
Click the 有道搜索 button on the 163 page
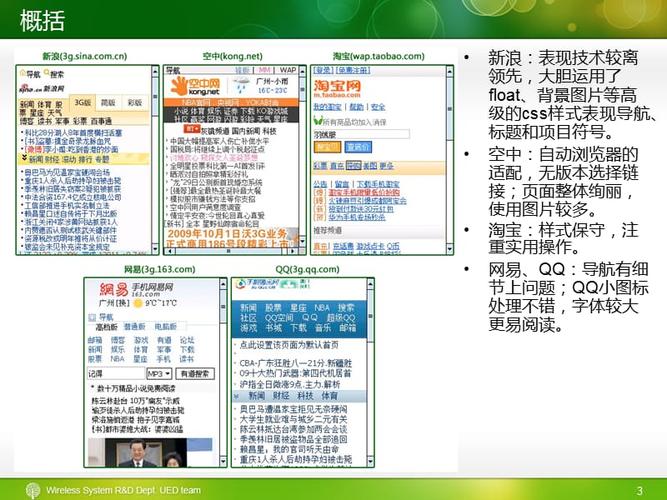coord(195,374)
